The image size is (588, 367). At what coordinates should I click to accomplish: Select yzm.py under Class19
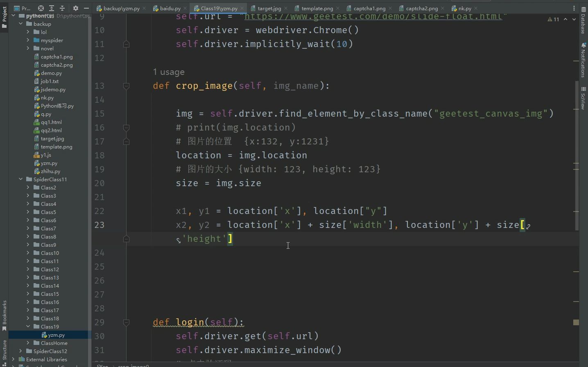tap(56, 335)
